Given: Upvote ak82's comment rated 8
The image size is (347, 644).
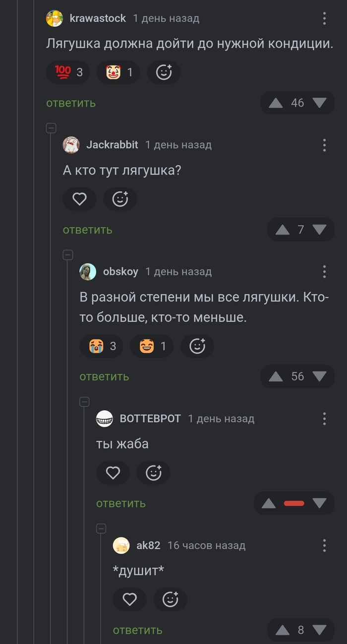Looking at the screenshot, I should click(282, 630).
